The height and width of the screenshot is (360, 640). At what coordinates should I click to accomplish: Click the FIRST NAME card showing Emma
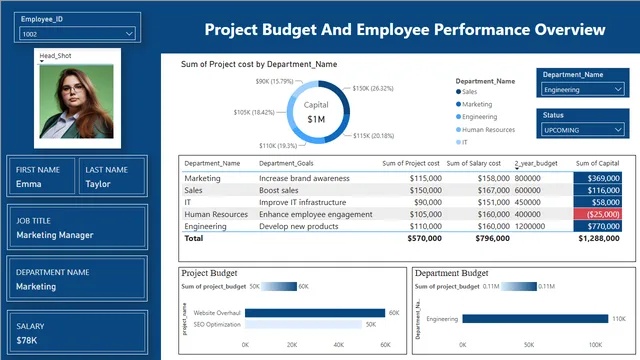[x=41, y=176]
